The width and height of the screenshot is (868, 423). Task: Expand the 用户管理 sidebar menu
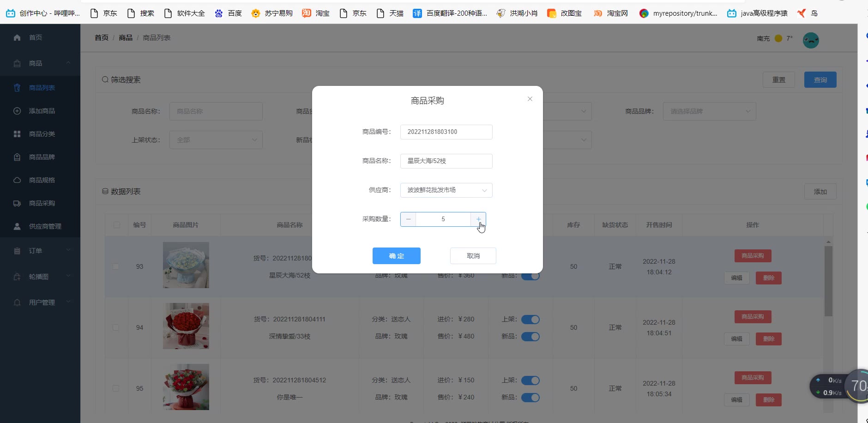68,302
